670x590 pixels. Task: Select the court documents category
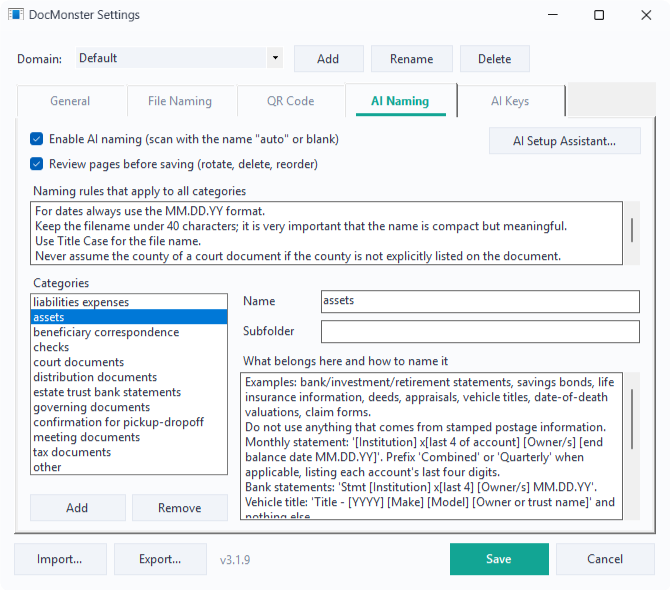[x=129, y=362]
